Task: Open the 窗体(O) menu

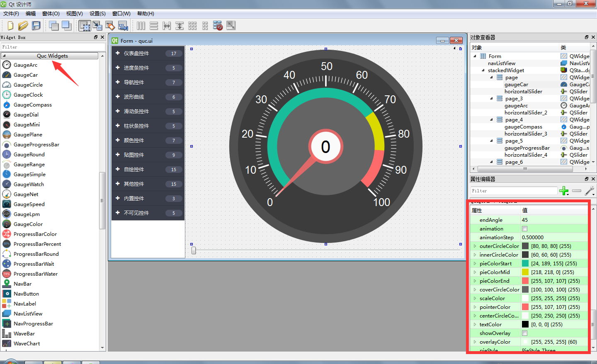Action: click(51, 14)
